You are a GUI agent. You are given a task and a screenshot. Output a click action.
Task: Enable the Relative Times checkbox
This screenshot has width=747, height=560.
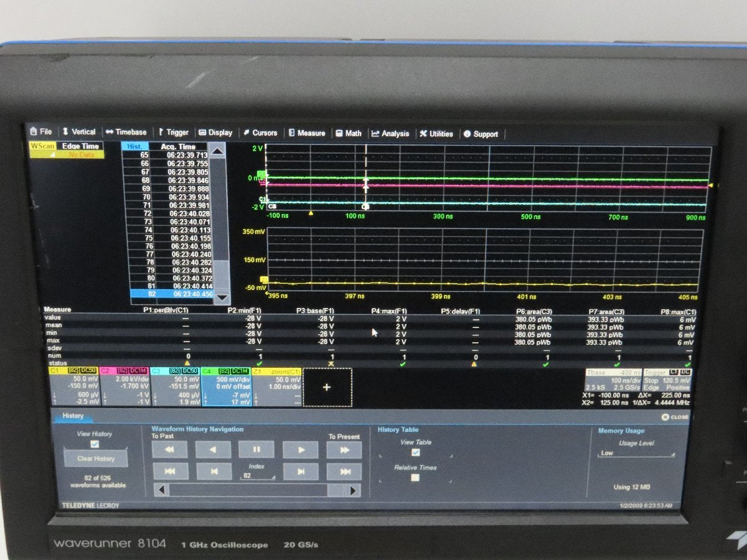pos(415,478)
